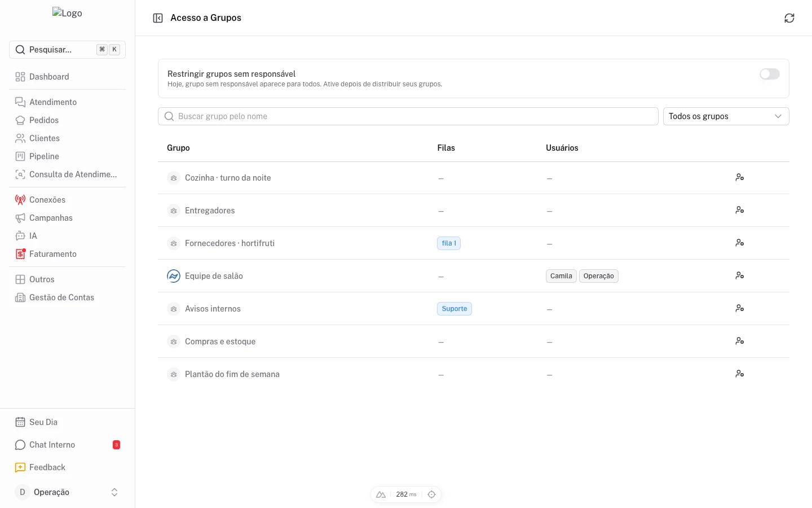The width and height of the screenshot is (812, 508).
Task: Navigate to Clientes
Action: [x=68, y=138]
